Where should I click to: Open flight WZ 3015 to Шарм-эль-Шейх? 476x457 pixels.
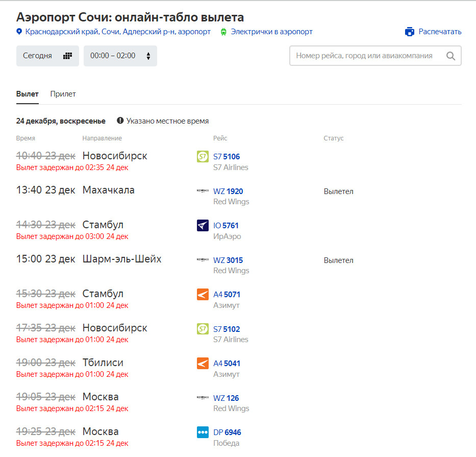tap(228, 260)
